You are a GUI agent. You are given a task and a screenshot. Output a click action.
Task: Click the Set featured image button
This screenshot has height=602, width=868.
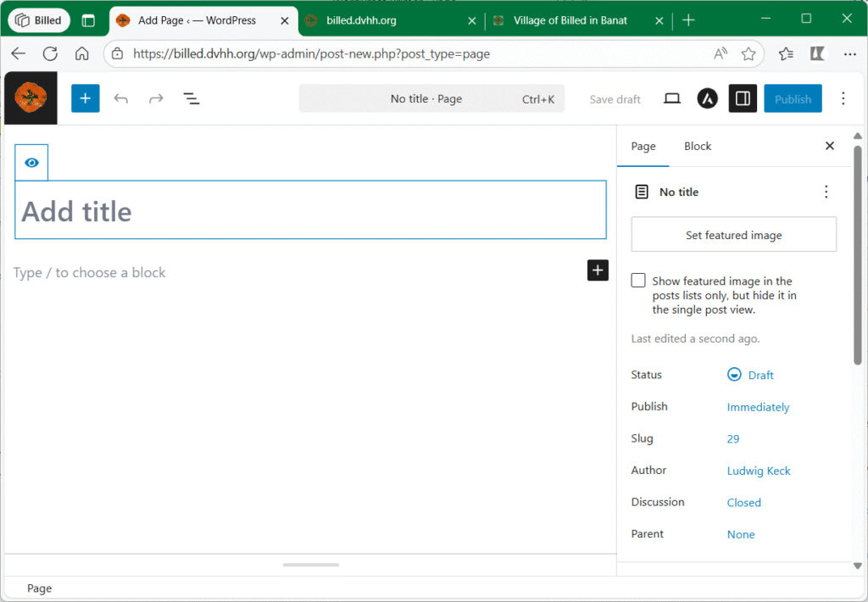click(x=733, y=235)
